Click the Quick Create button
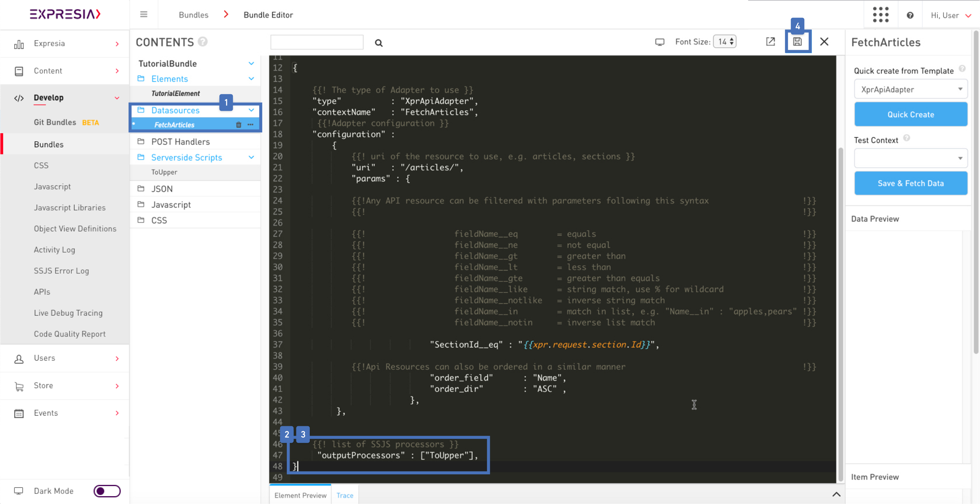The height and width of the screenshot is (504, 980). [x=910, y=114]
